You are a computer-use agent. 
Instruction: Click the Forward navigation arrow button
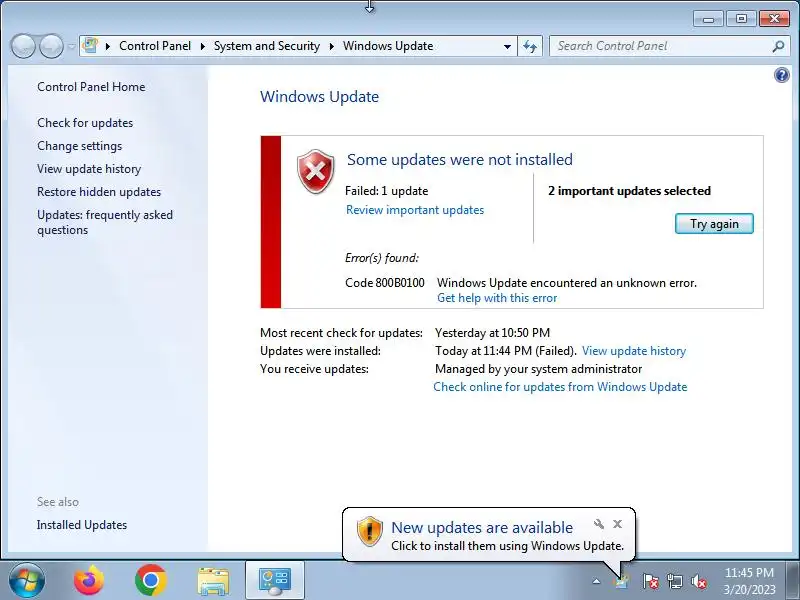51,46
